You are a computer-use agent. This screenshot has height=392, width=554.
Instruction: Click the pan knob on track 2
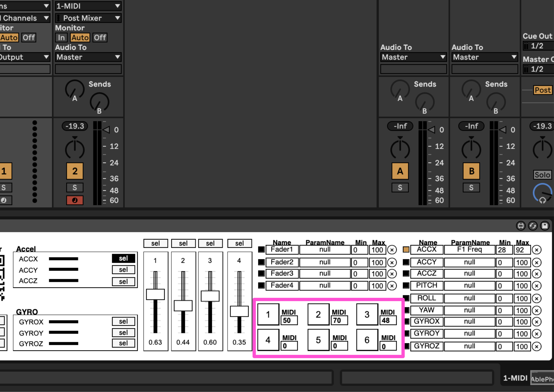[75, 149]
